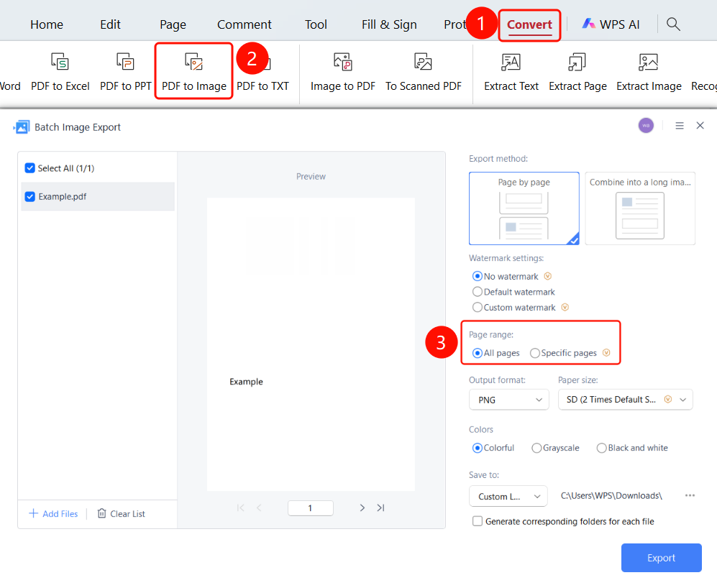Viewport: 717px width, 588px height.
Task: Click the search magnifier icon
Action: point(673,24)
